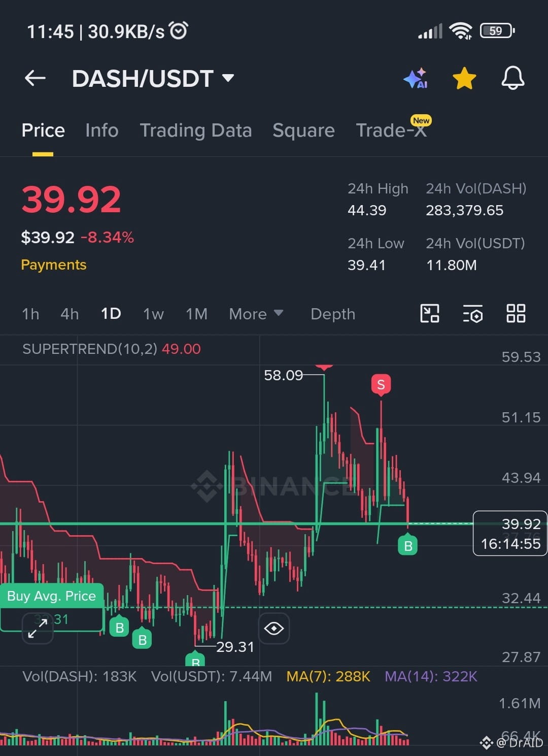Tap the 29.31 low price label

pos(235,647)
